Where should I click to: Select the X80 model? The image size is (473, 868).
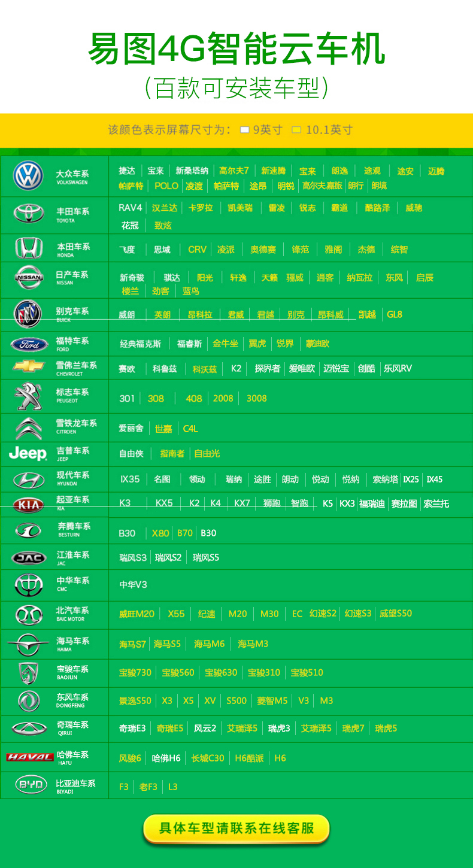(160, 533)
